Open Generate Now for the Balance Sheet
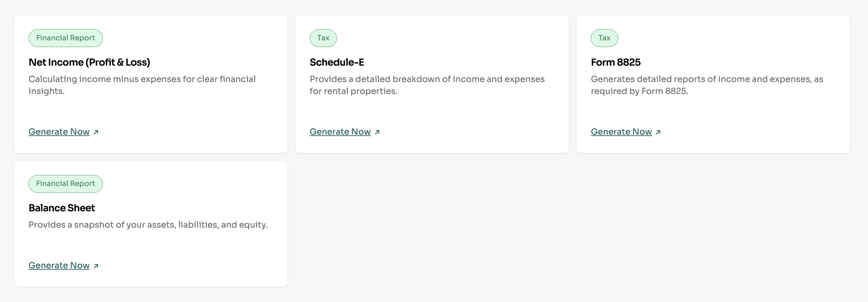The height and width of the screenshot is (302, 868). [59, 265]
